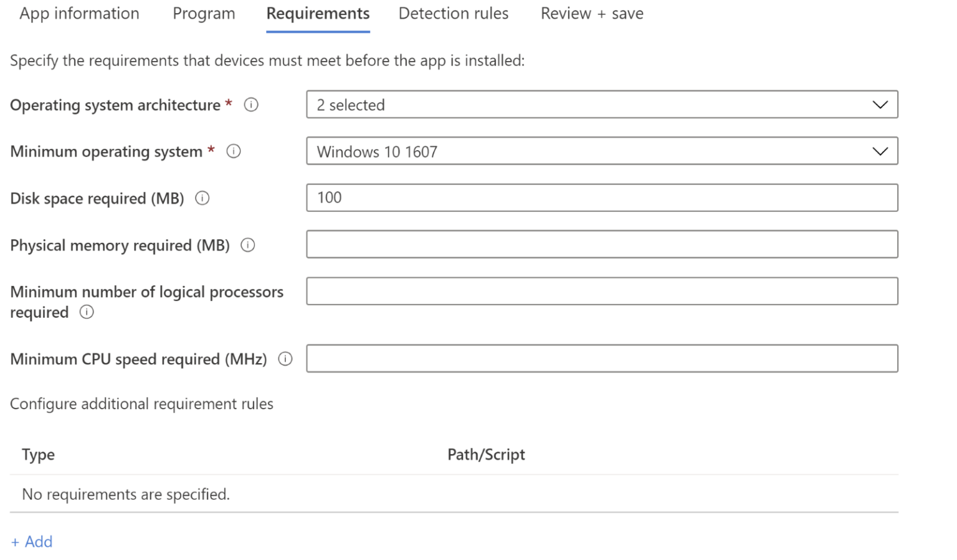
Task: View info for Minimum operating system
Action: (x=233, y=151)
